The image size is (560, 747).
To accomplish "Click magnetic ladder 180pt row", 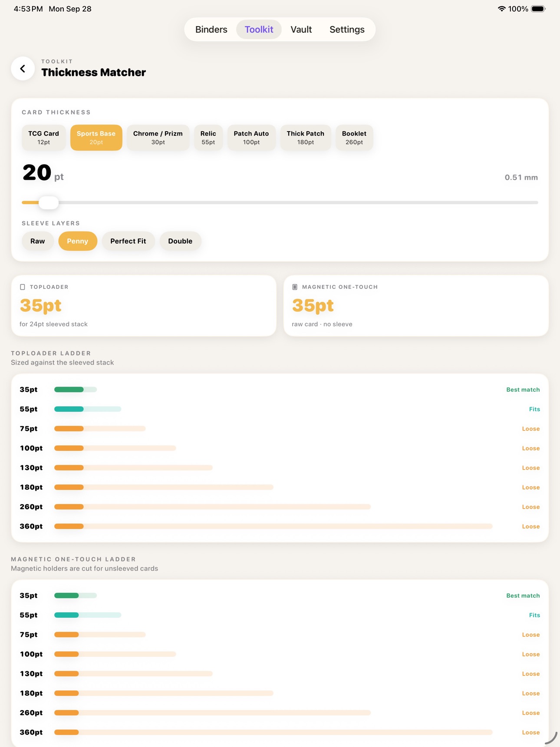I will tap(280, 693).
